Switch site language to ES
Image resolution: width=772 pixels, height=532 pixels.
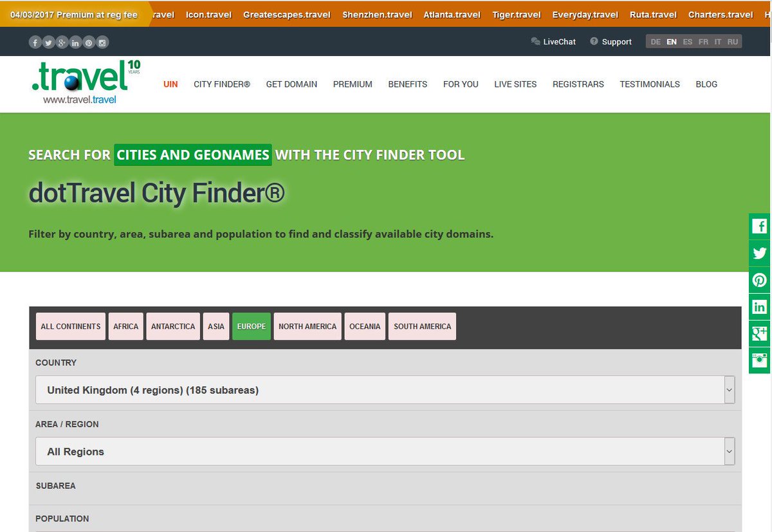(x=688, y=42)
